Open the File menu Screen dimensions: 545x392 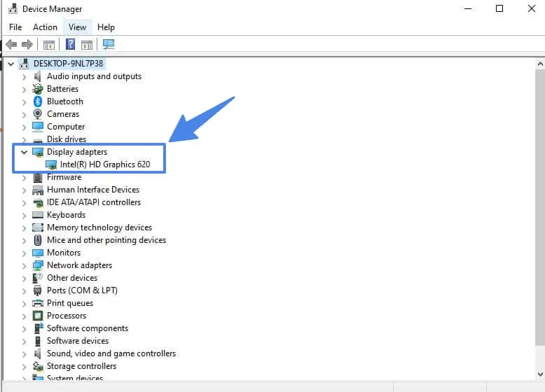pyautogui.click(x=15, y=27)
